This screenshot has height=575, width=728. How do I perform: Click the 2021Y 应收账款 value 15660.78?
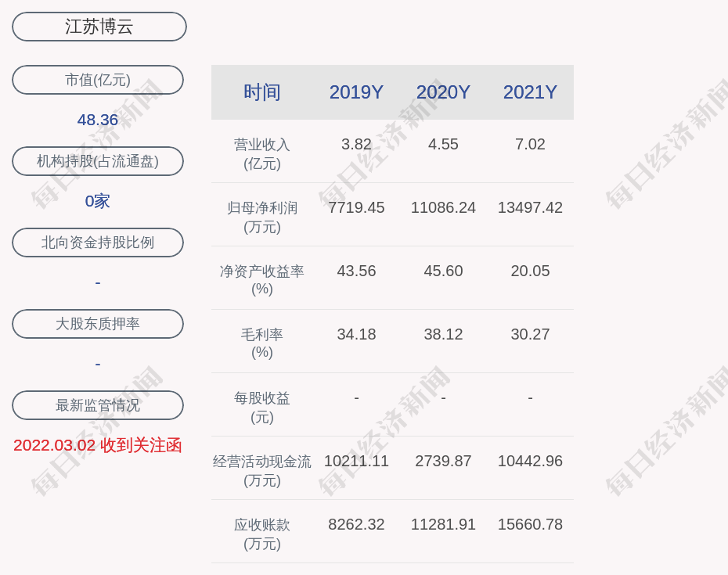tap(530, 524)
